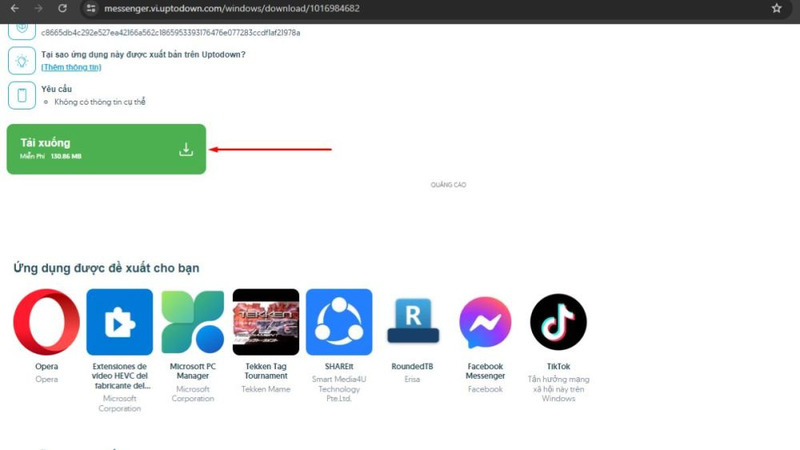
Task: Click the download arrow icon in button
Action: click(186, 149)
